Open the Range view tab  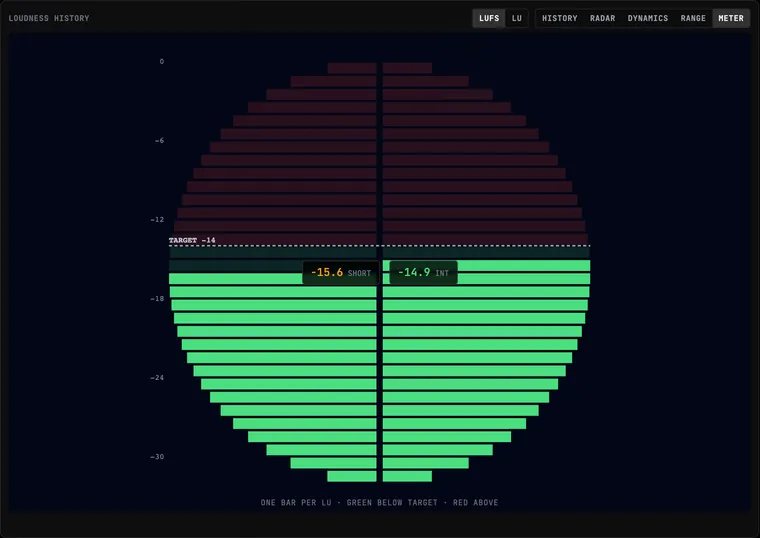[x=693, y=18]
